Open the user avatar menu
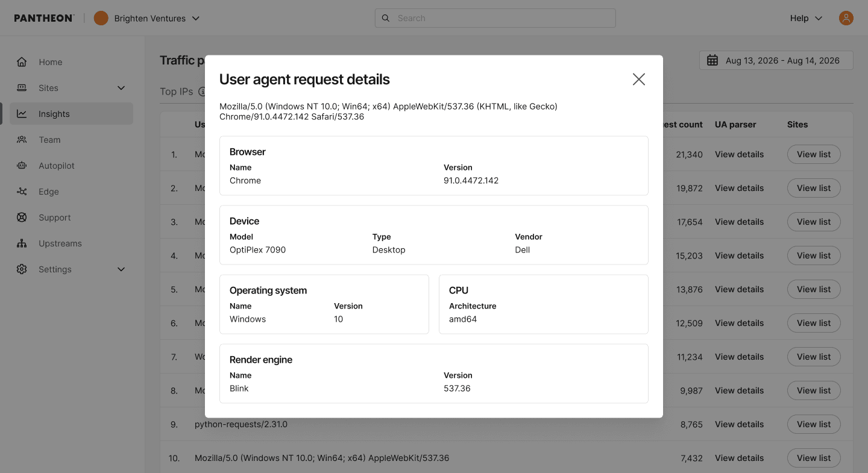Screen dimensions: 868x473 (846, 18)
